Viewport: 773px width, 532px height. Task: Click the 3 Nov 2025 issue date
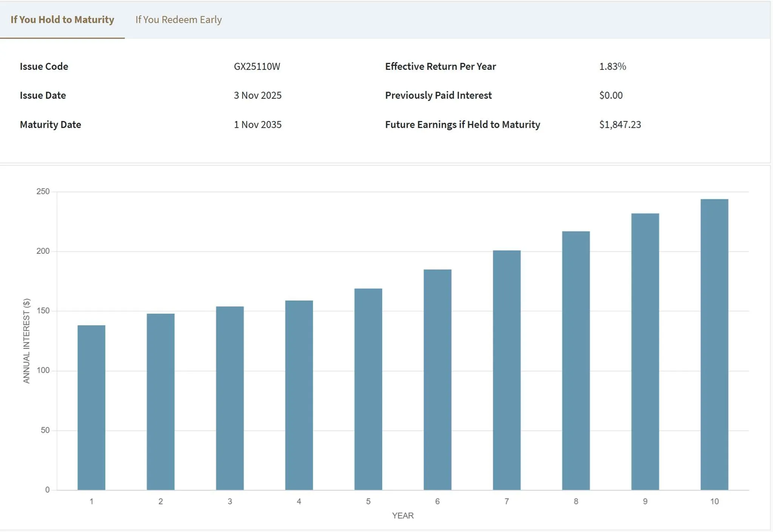[x=257, y=95]
